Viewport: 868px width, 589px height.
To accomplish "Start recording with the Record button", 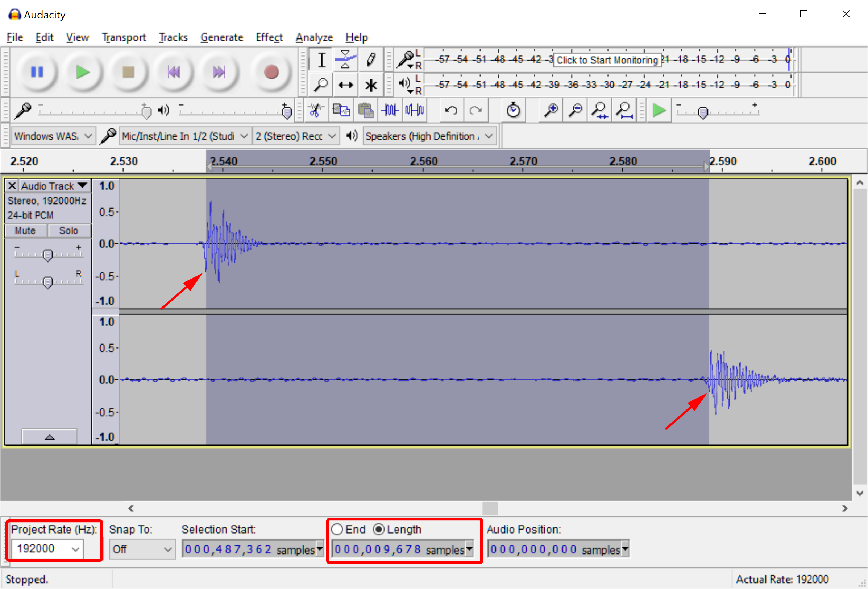I will coord(271,72).
